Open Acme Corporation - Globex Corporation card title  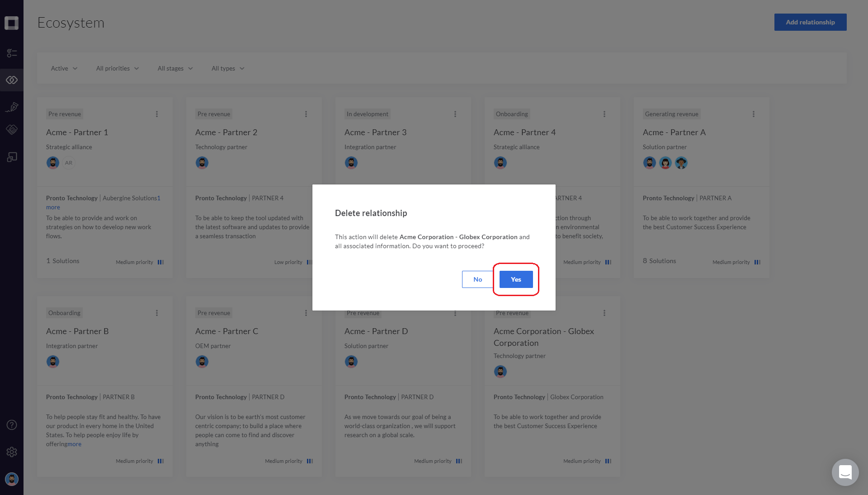544,337
